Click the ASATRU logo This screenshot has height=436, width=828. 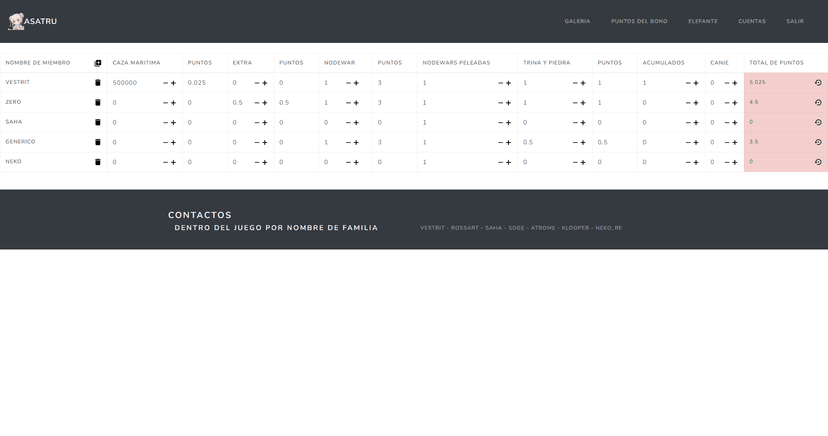(33, 21)
